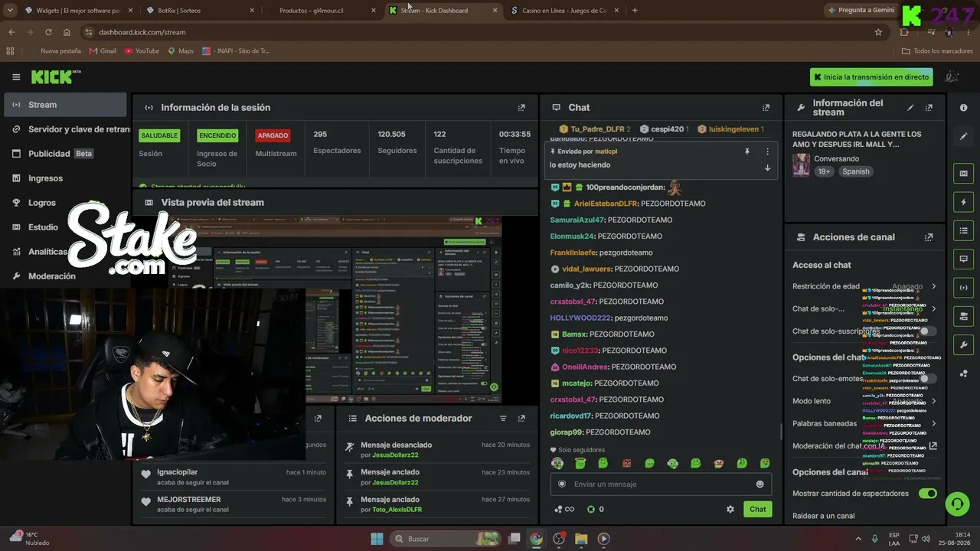
Task: Click the 18+ tag in stream info
Action: tap(824, 171)
